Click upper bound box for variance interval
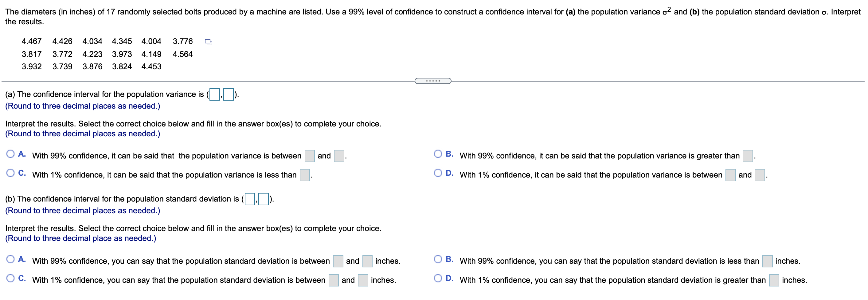Screen dimensions: 868x300 pos(229,94)
